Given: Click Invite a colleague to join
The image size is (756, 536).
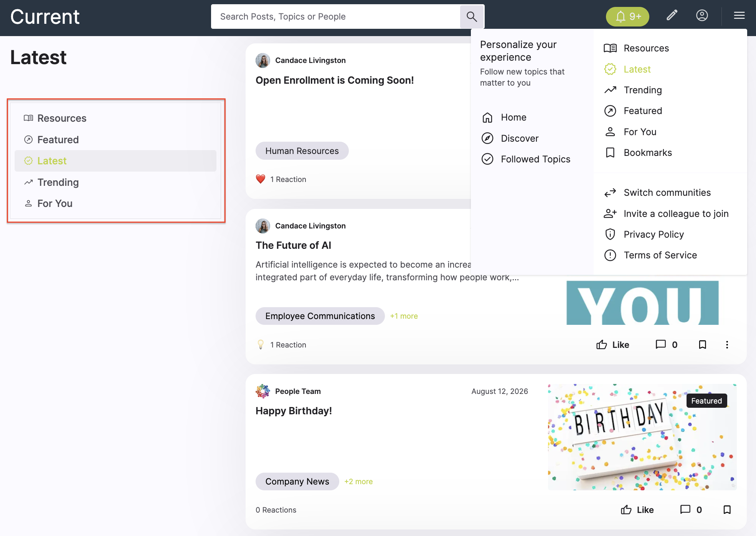Looking at the screenshot, I should click(676, 213).
